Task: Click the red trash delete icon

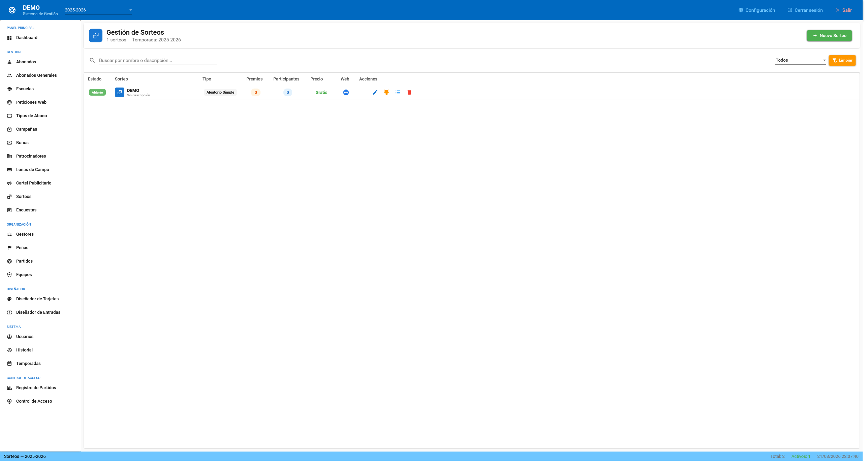Action: pos(409,92)
